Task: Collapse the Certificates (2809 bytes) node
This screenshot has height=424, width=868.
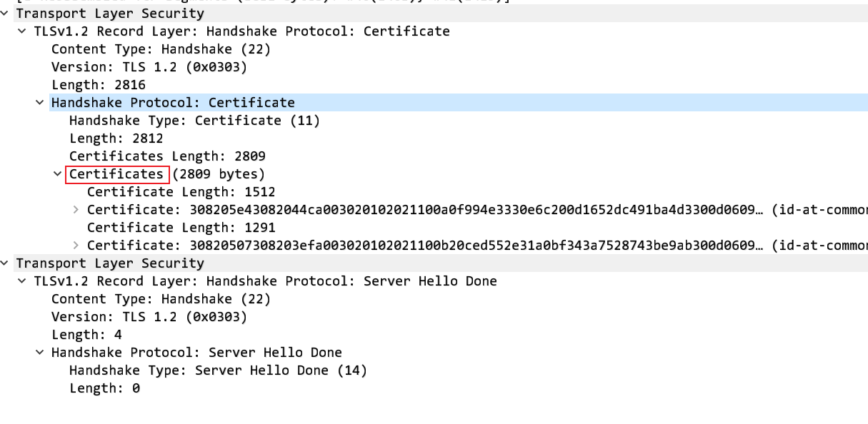Action: click(x=58, y=174)
